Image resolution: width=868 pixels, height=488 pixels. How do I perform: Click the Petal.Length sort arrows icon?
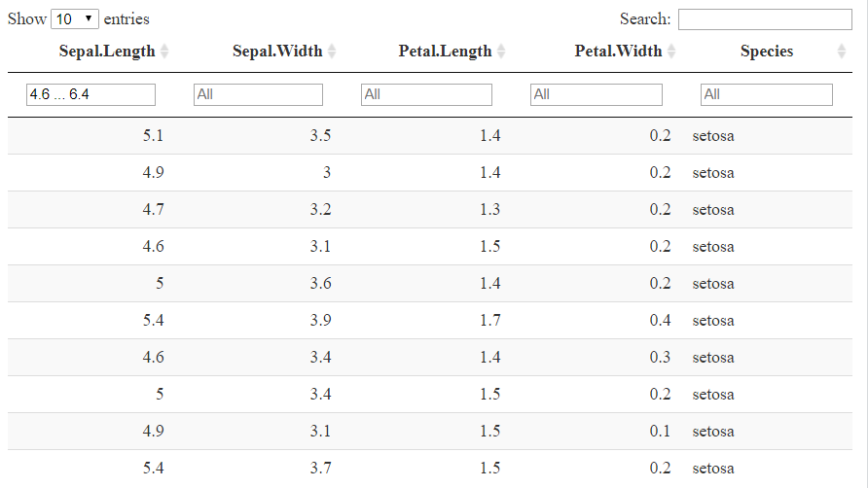[x=500, y=52]
